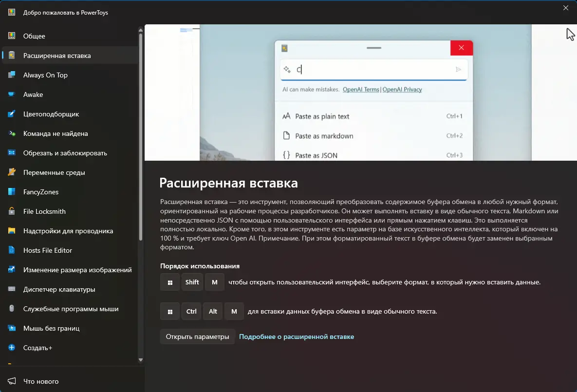The height and width of the screenshot is (392, 577).
Task: Open File Locksmith page
Action: [70, 211]
